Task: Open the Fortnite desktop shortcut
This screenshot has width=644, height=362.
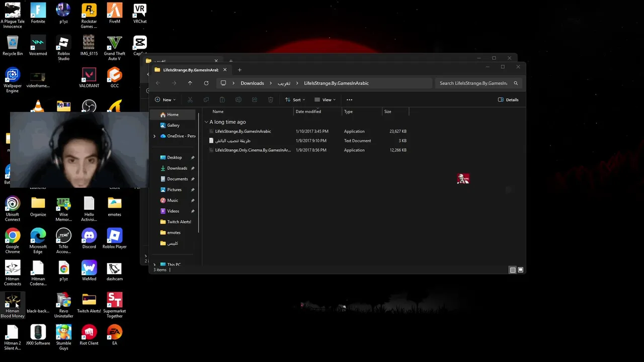Action: click(x=38, y=14)
